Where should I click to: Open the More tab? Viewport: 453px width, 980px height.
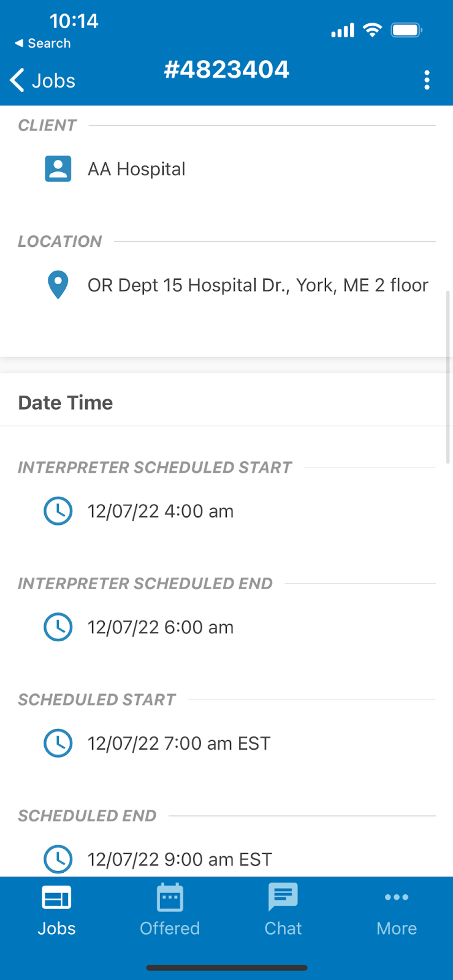click(x=397, y=910)
